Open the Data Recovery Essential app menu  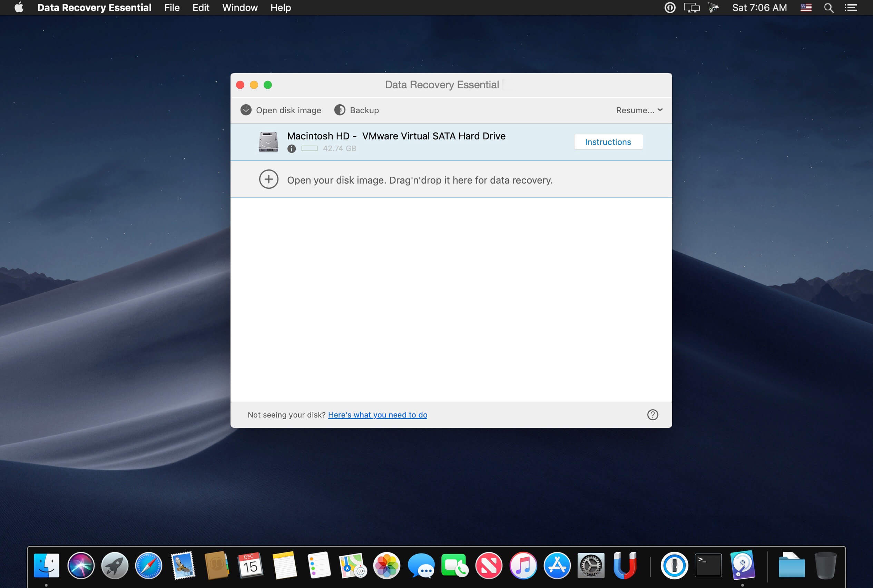(94, 8)
